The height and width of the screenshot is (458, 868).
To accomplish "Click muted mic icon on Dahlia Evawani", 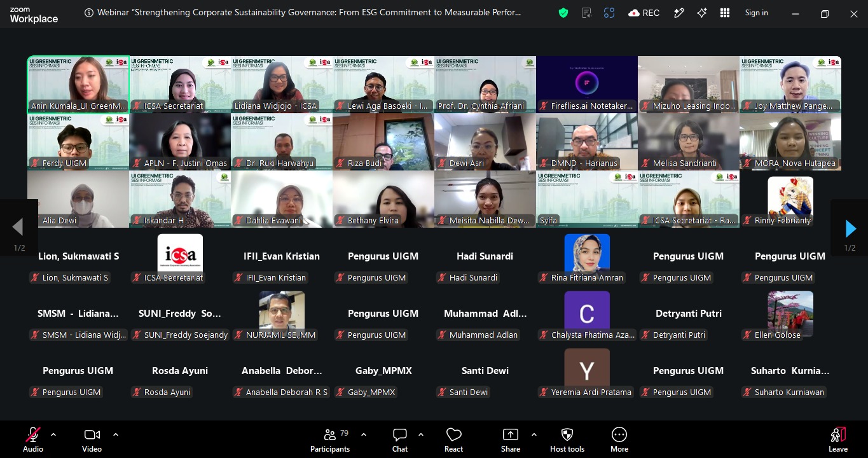I will [238, 221].
